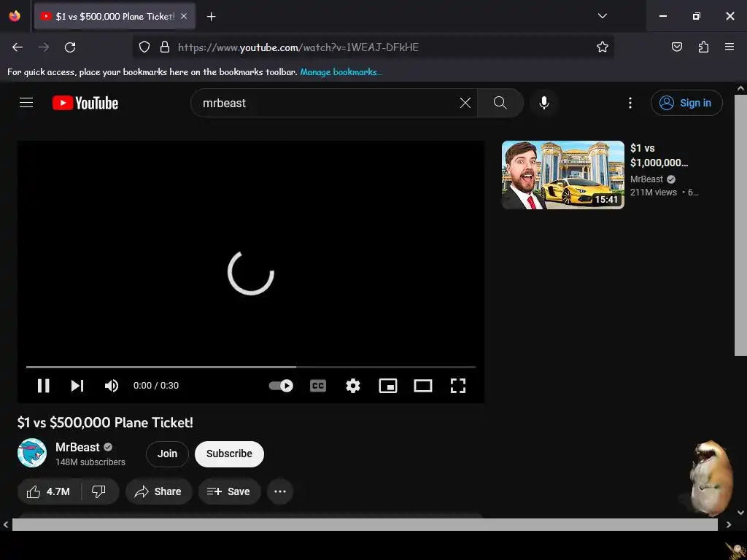Click the scroll left arrow
Screen dimensions: 747x560
click(6, 525)
